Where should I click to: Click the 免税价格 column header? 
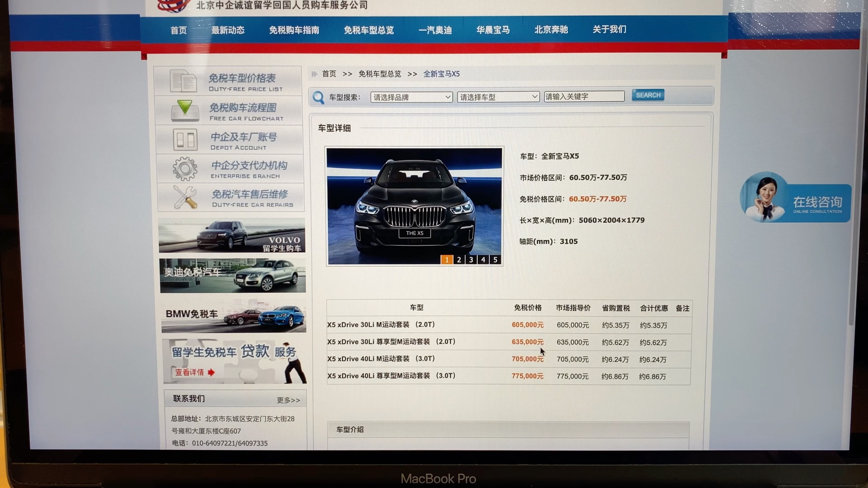pyautogui.click(x=528, y=308)
